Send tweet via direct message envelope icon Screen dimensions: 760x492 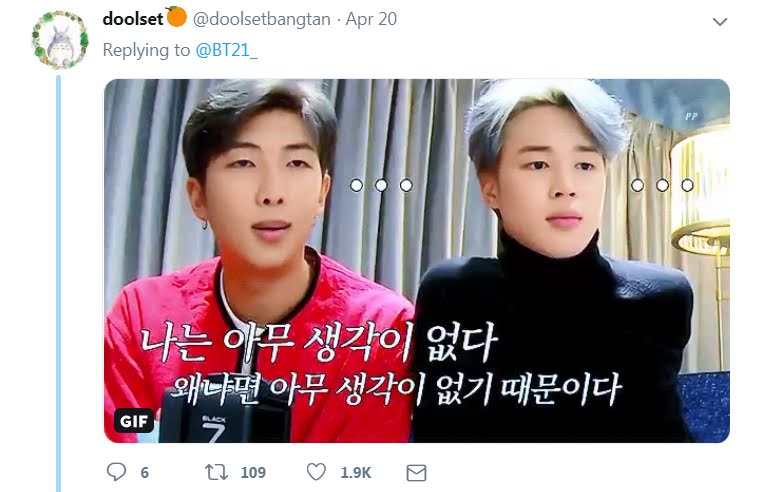pos(416,473)
